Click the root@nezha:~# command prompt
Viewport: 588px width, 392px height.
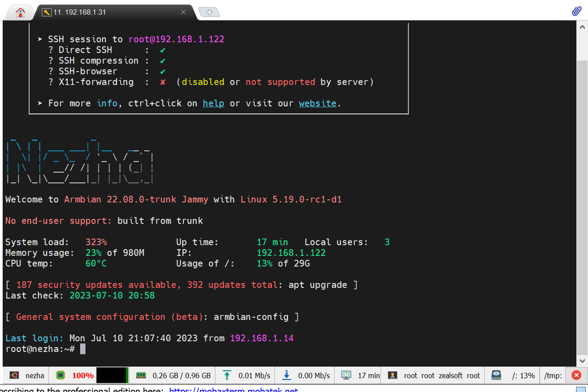40,349
